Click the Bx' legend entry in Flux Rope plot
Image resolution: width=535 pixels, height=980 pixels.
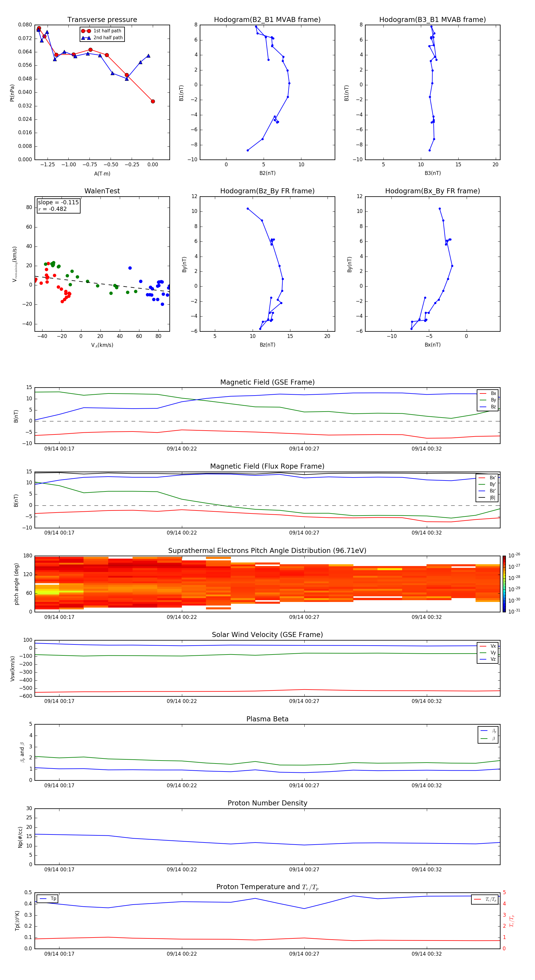(487, 478)
